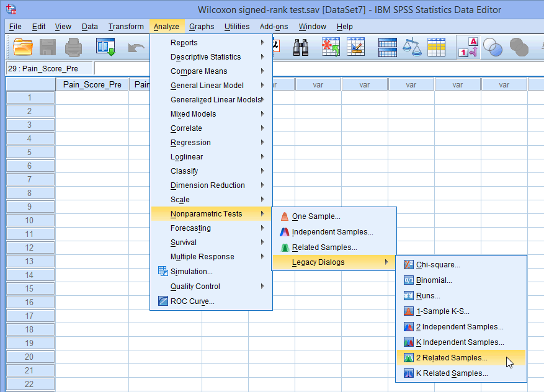Open the Graphs menu
The height and width of the screenshot is (392, 544).
pos(202,27)
